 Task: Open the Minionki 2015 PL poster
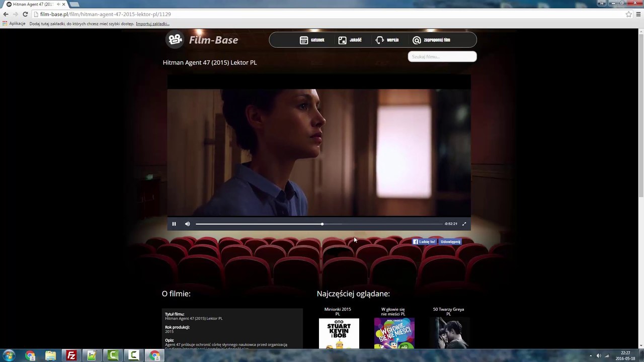[339, 333]
